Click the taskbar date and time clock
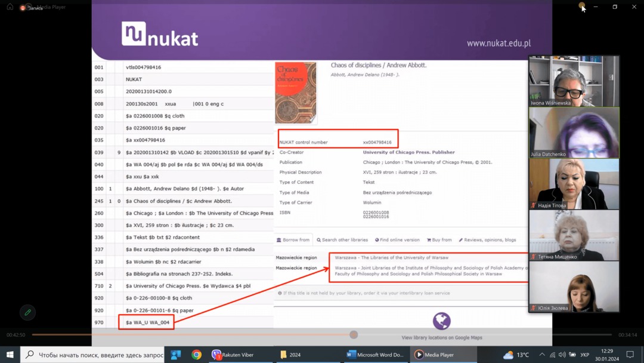The width and height of the screenshot is (644, 363). (607, 355)
